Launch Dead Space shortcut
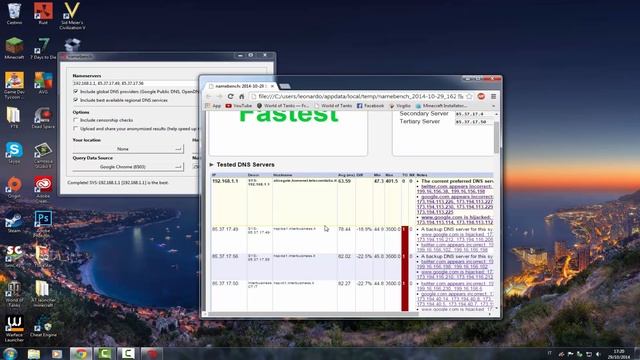 (x=43, y=118)
